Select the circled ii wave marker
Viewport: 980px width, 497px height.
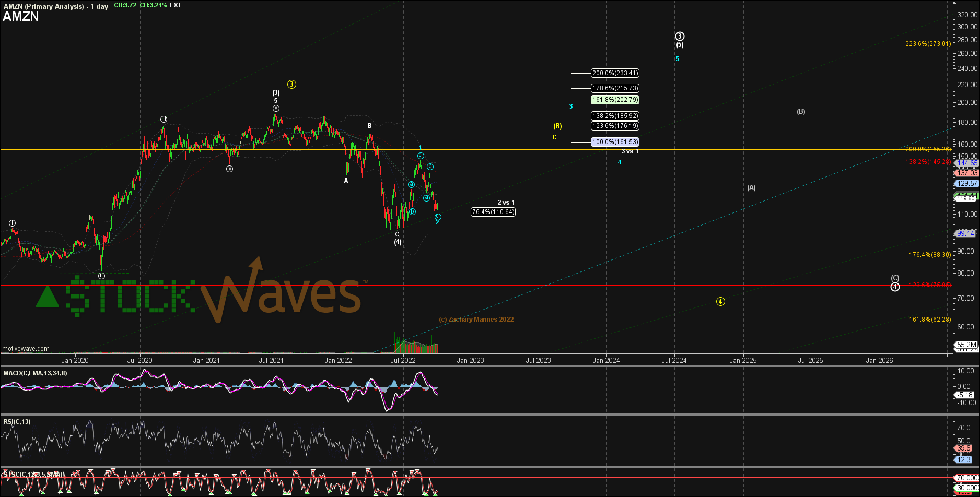click(x=101, y=276)
